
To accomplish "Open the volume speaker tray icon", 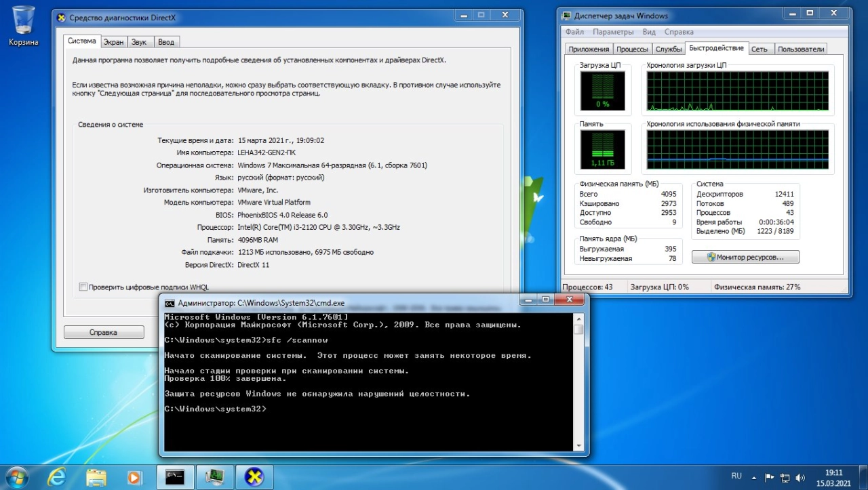I will pos(800,477).
